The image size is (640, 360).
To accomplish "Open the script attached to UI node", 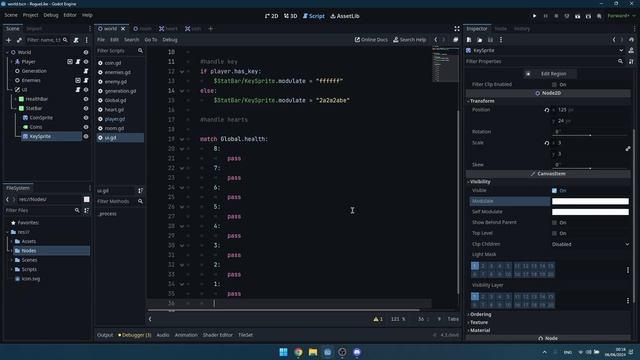I will pos(78,90).
